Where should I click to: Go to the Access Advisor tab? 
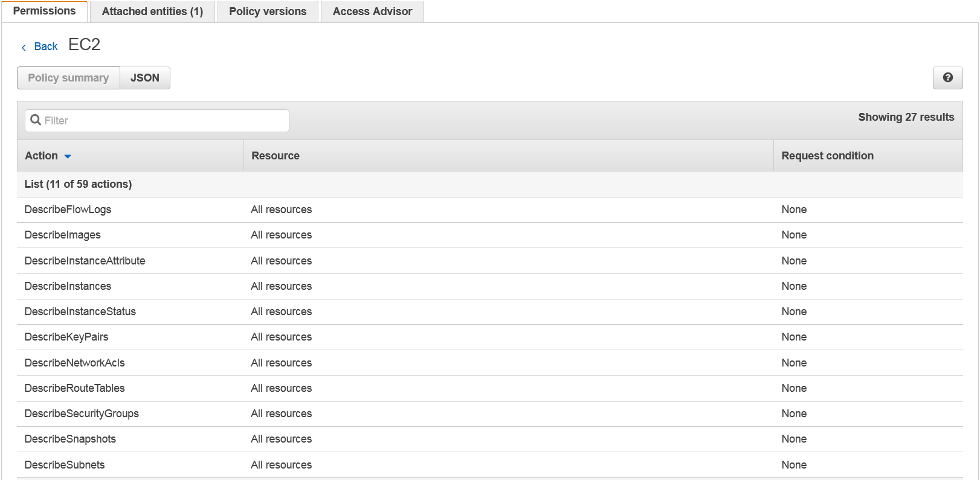coord(372,11)
